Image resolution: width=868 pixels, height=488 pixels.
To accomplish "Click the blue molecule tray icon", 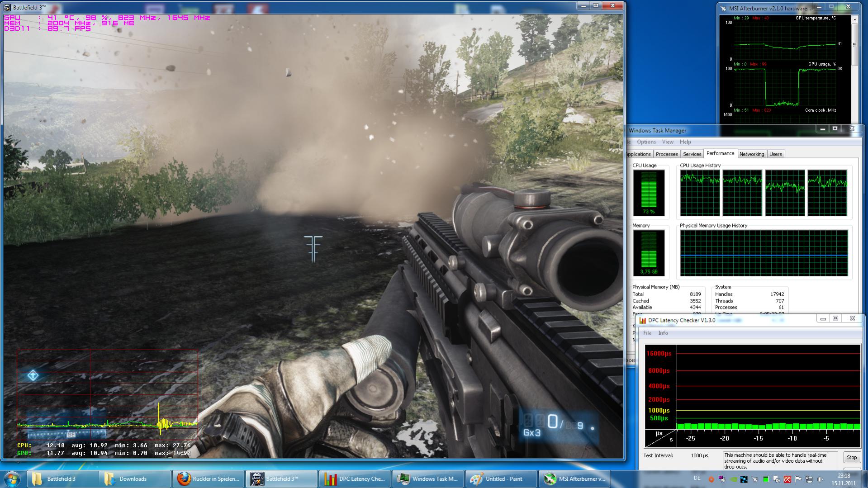I will point(744,479).
